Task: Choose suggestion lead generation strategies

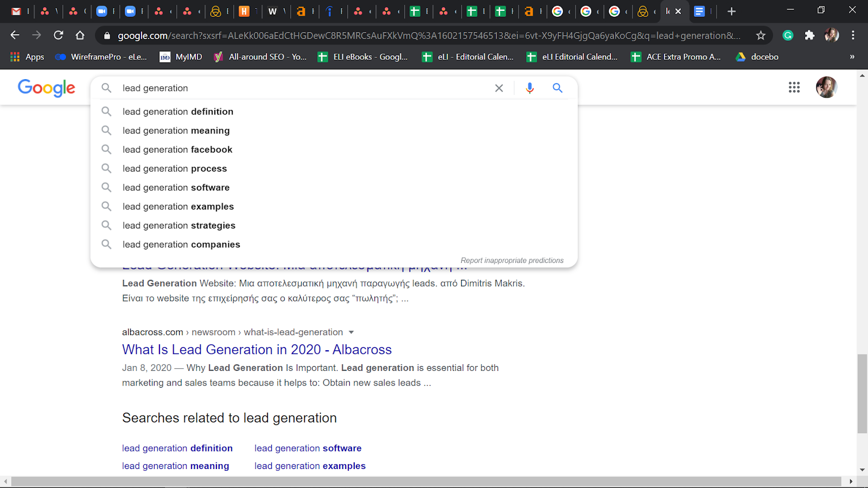Action: pos(334,225)
